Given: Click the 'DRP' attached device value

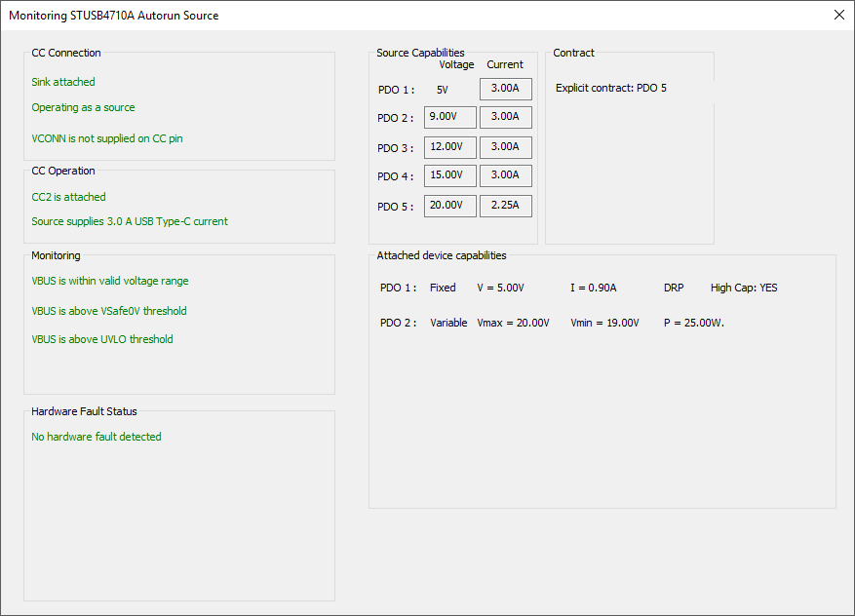Looking at the screenshot, I should [674, 288].
